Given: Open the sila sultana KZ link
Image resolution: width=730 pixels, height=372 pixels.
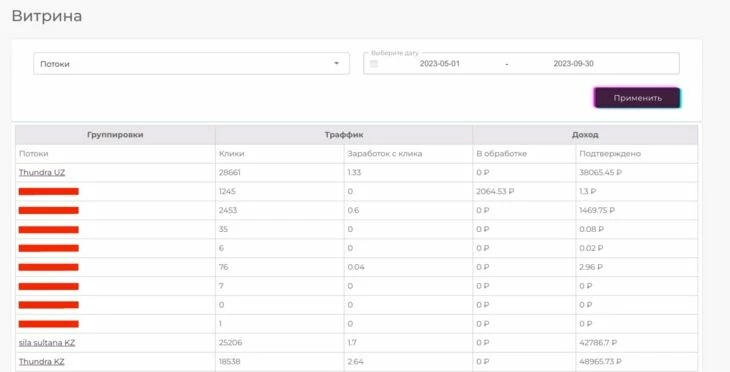Looking at the screenshot, I should 47,343.
